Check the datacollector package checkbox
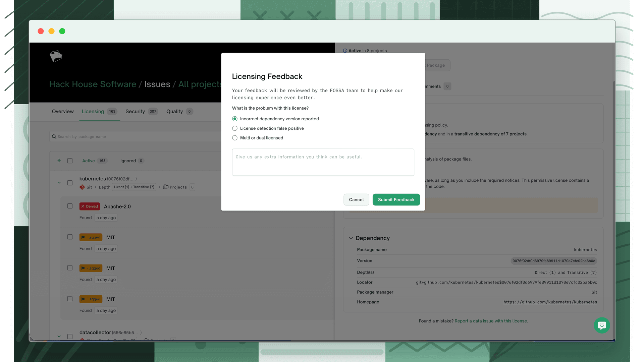Screen dimensions: 644x362 70,336
